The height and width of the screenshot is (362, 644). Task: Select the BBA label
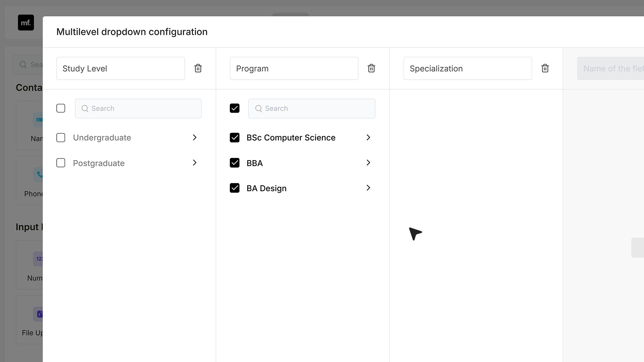(255, 163)
